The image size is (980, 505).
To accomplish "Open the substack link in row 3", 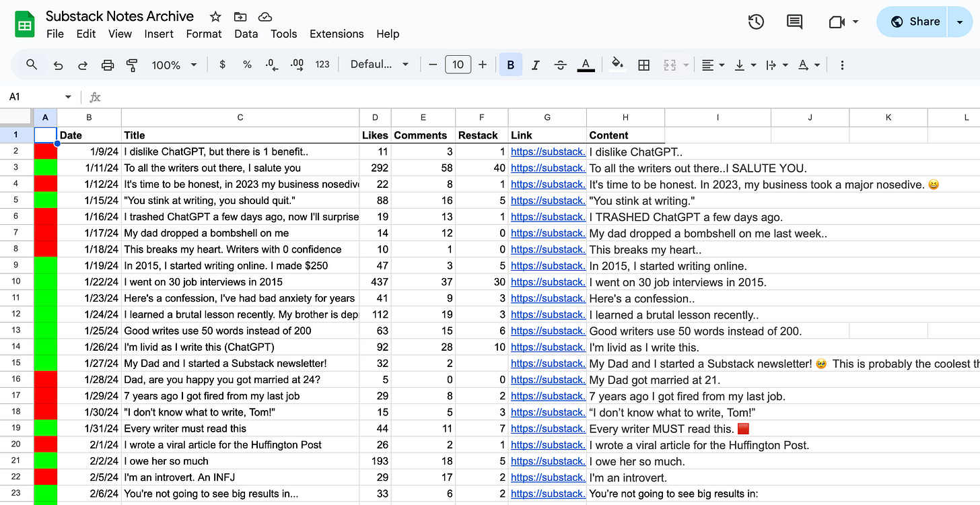I will point(548,168).
